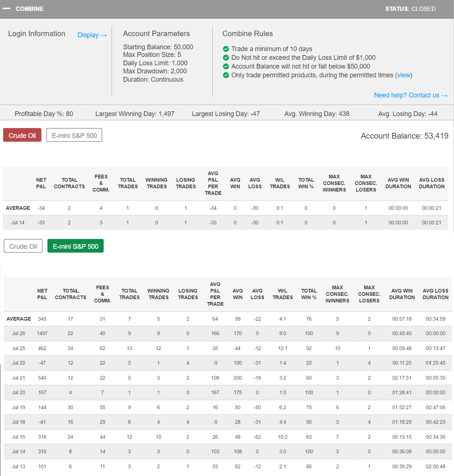Select the Jul 22 row in E-mini table

tap(19, 363)
